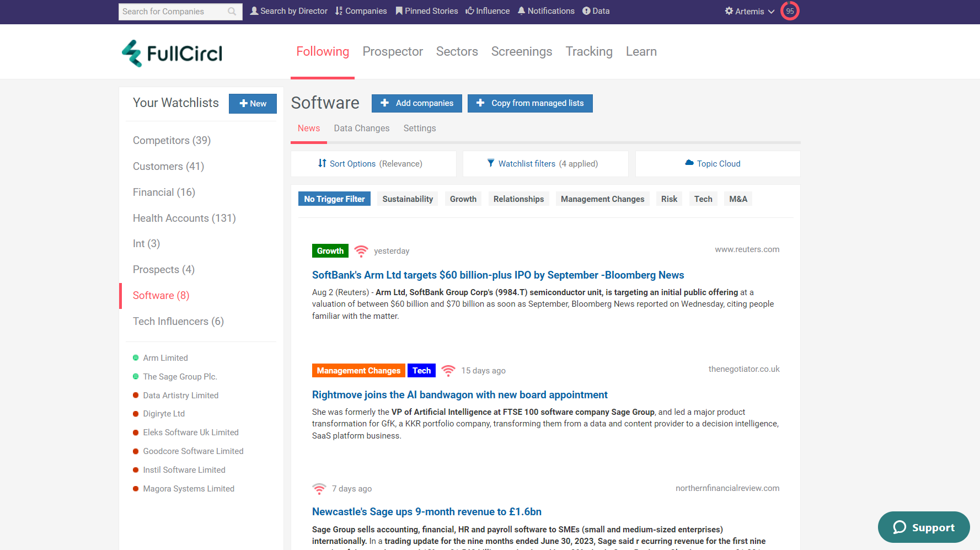The image size is (980, 550).
Task: Switch to Learn tab
Action: click(641, 51)
